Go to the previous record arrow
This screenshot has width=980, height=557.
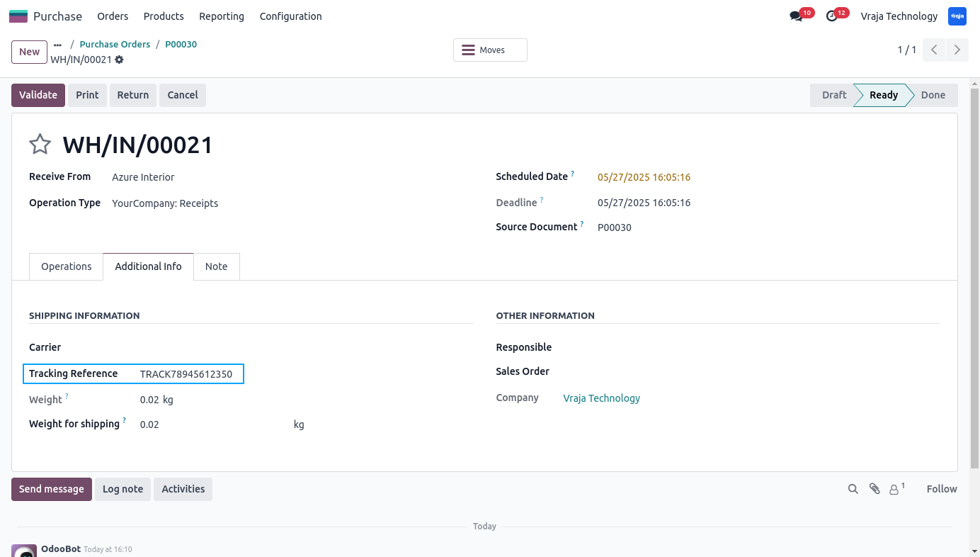coord(934,50)
